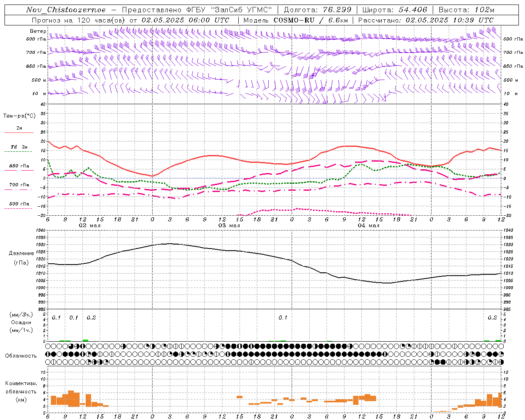Click the 'Конвективн.' label
The width and height of the screenshot is (525, 420).
click(x=21, y=383)
